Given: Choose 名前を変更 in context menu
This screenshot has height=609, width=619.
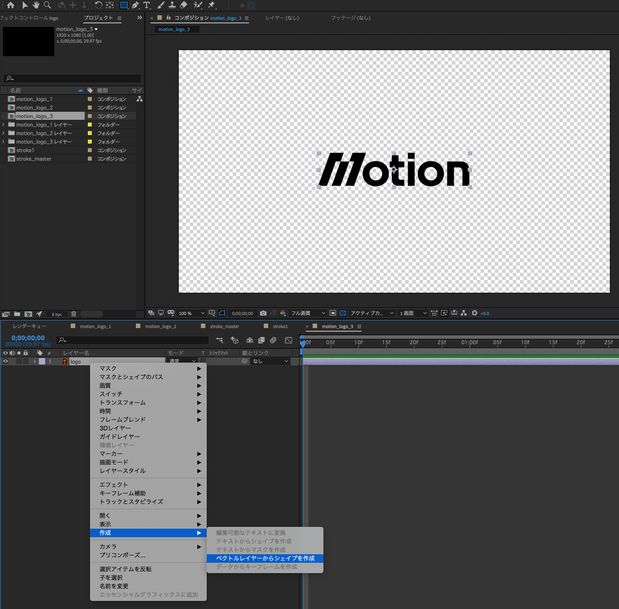Looking at the screenshot, I should [x=148, y=586].
